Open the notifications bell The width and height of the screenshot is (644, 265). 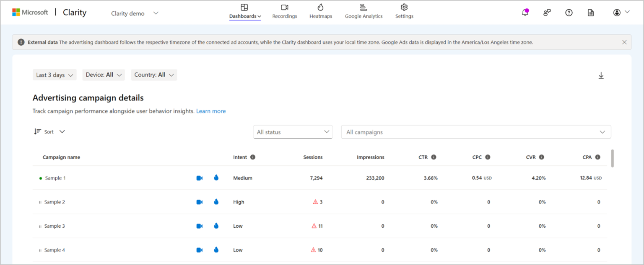point(525,12)
